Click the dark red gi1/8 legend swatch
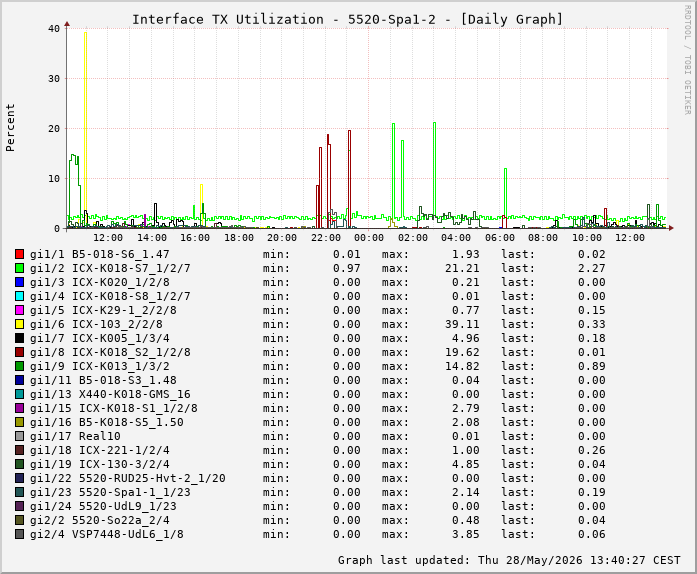This screenshot has width=697, height=574. point(19,352)
